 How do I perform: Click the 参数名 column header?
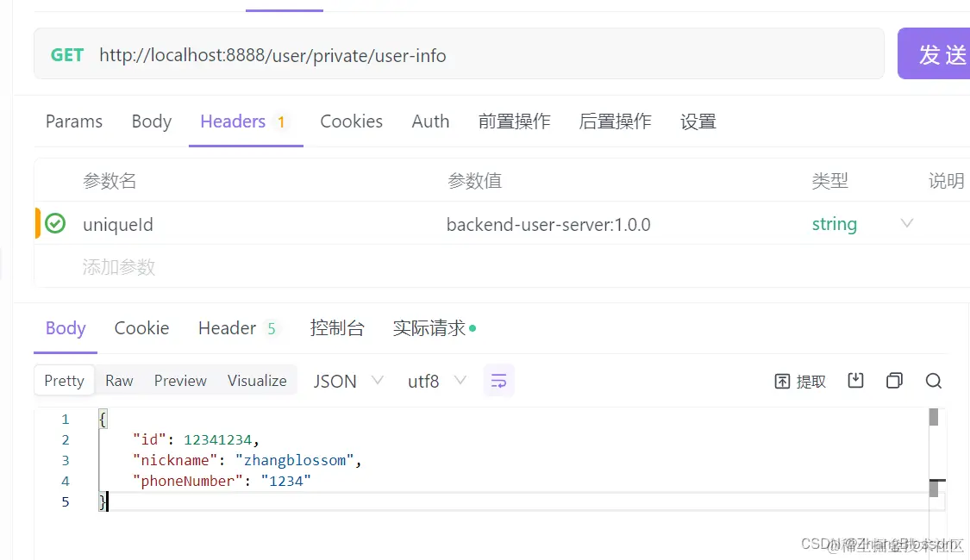[110, 180]
